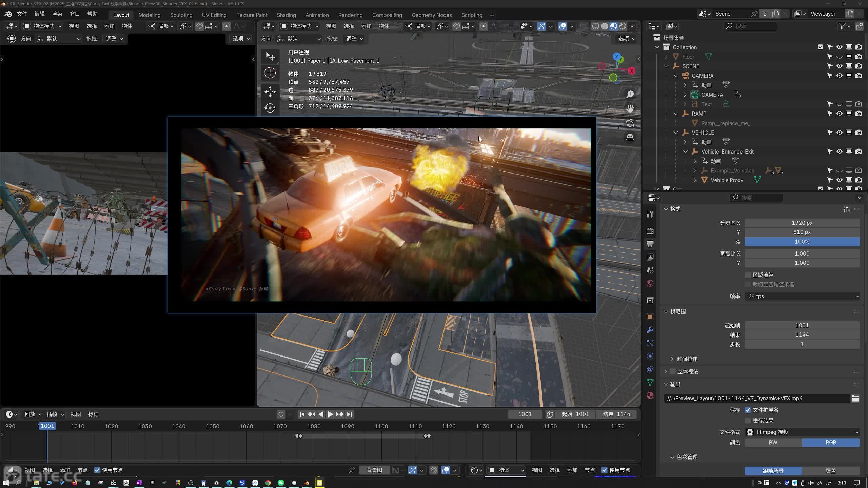Uncheck the 文件扩展名 checkbox
This screenshot has width=868, height=488.
pyautogui.click(x=748, y=410)
